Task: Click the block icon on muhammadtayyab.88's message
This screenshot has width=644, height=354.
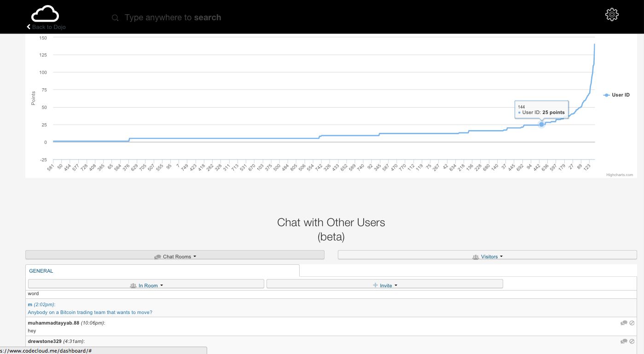Action: click(632, 323)
